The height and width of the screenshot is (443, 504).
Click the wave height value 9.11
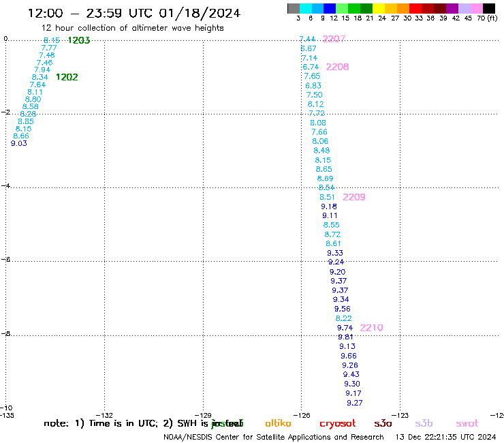click(330, 215)
